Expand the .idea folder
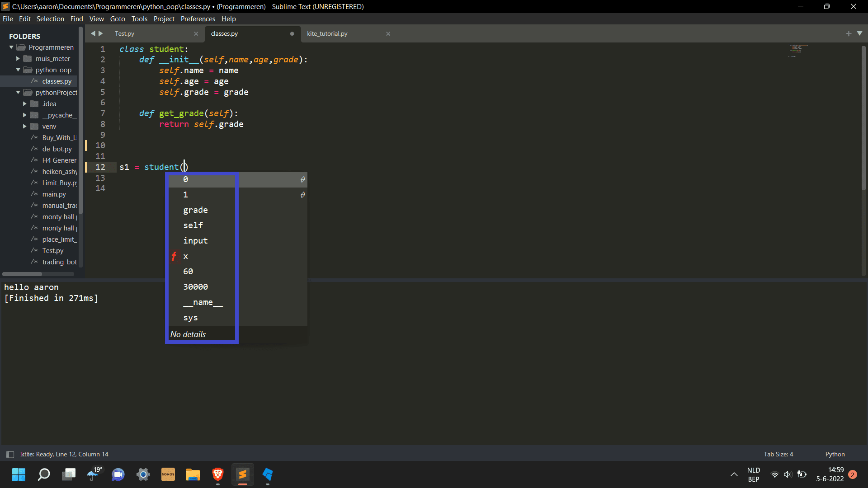 25,104
